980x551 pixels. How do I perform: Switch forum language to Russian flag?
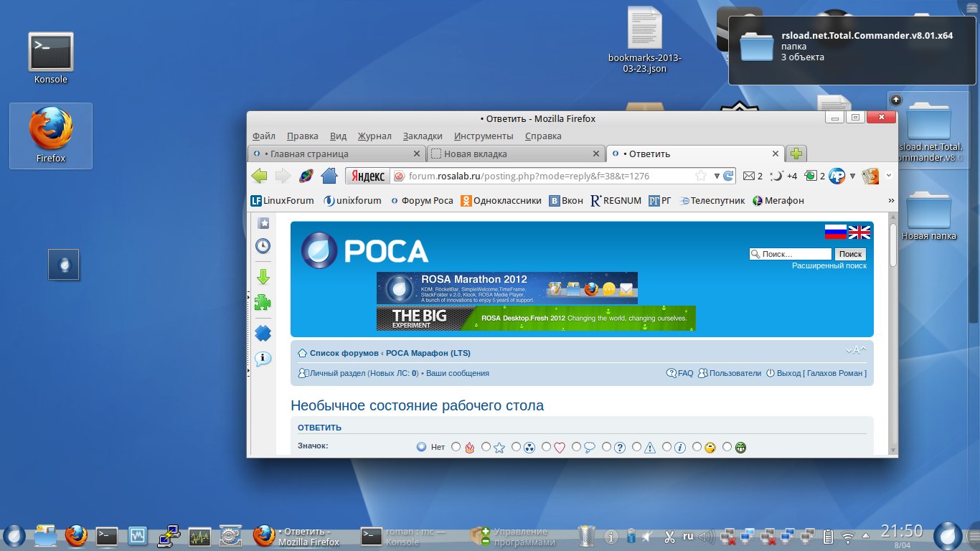click(836, 232)
